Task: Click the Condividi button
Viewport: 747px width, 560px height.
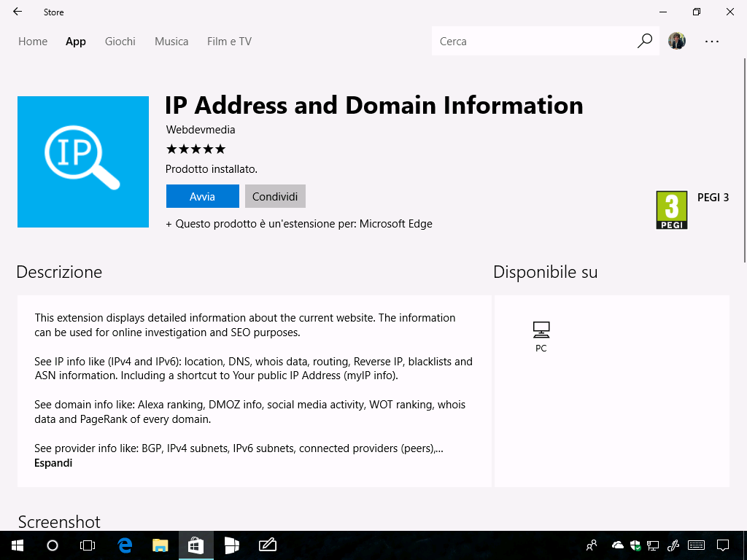Action: pos(275,196)
